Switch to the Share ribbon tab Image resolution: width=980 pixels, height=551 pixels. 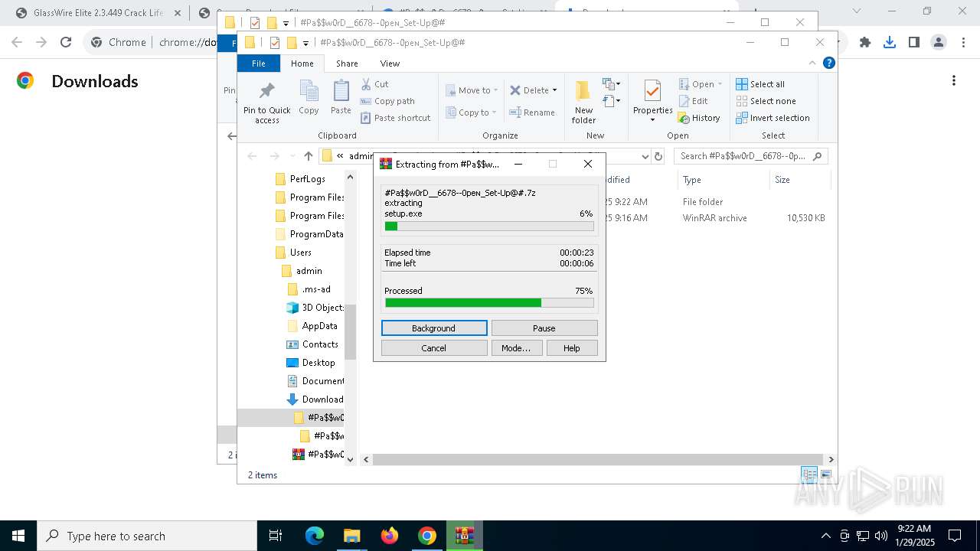pyautogui.click(x=347, y=64)
